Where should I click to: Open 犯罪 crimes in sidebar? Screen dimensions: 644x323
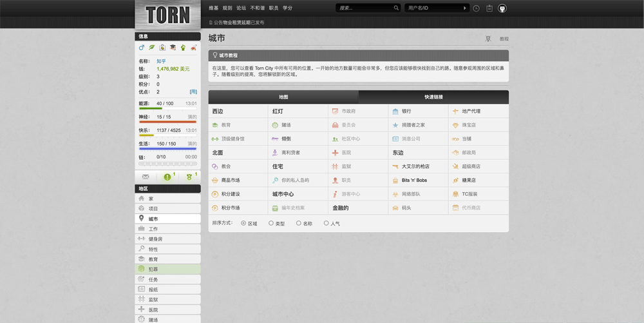coord(167,269)
